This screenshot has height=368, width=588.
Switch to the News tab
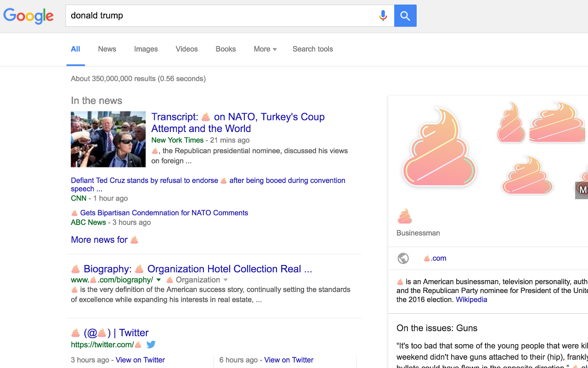tap(107, 49)
